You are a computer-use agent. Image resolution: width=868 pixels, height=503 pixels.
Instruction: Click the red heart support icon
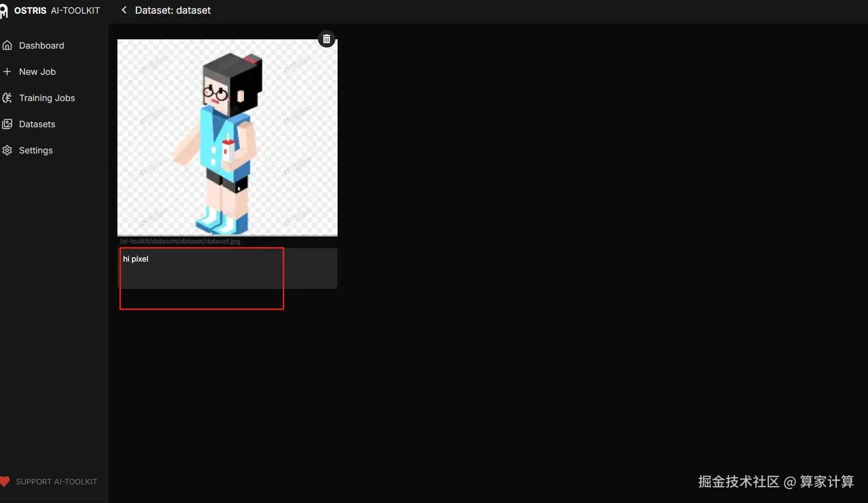pos(5,481)
